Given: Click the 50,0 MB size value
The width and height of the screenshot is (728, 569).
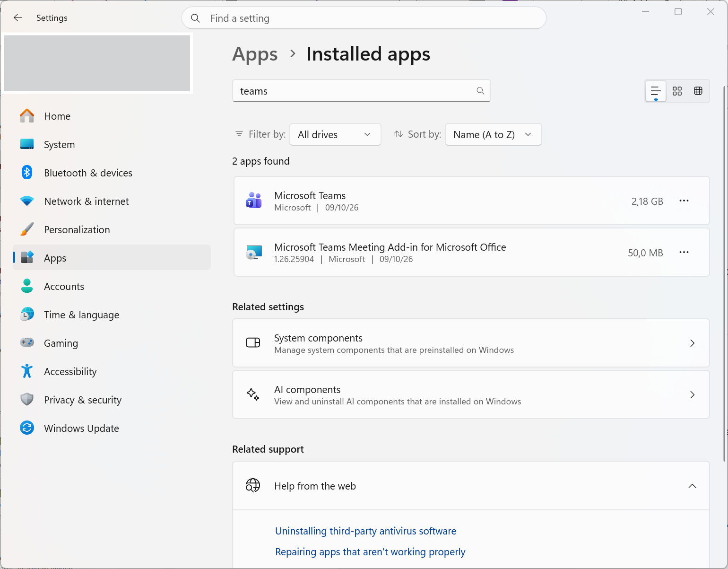Looking at the screenshot, I should [645, 253].
